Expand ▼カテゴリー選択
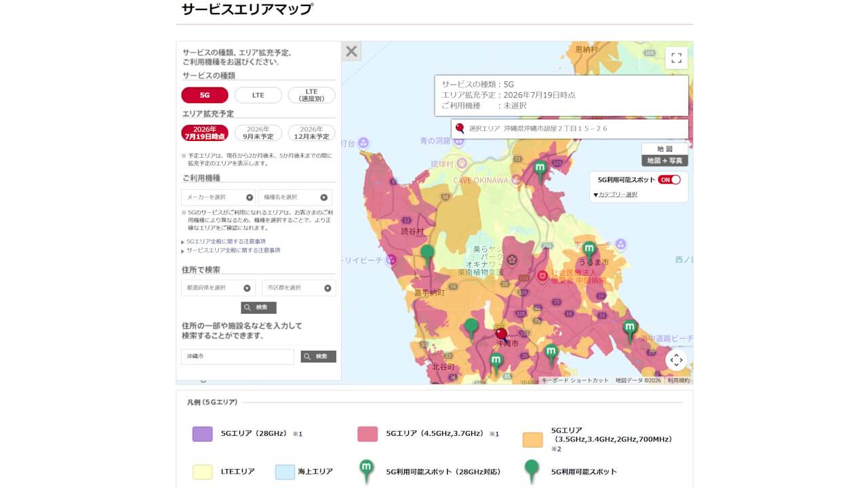 tap(615, 195)
